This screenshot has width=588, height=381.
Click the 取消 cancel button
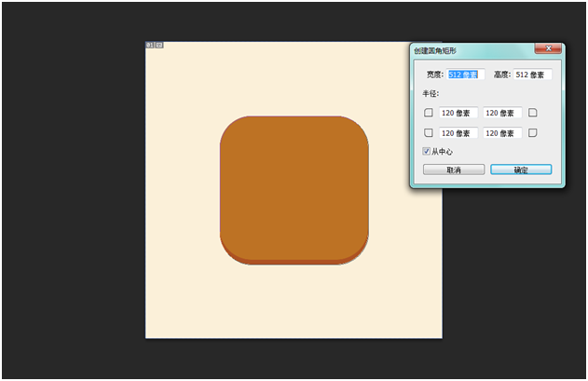click(x=454, y=170)
